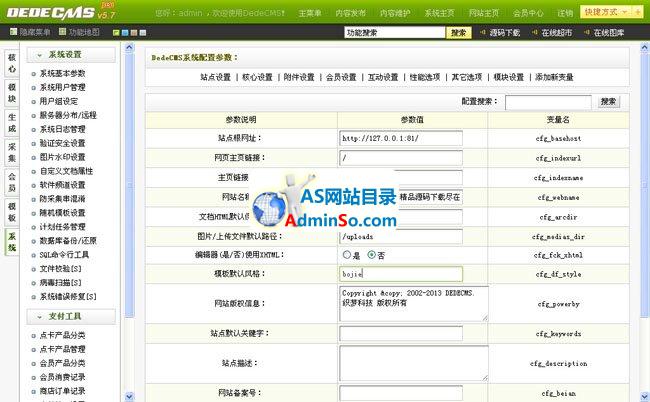Image resolution: width=650 pixels, height=402 pixels.
Task: Switch to the 采集 side tab
Action: coord(12,153)
